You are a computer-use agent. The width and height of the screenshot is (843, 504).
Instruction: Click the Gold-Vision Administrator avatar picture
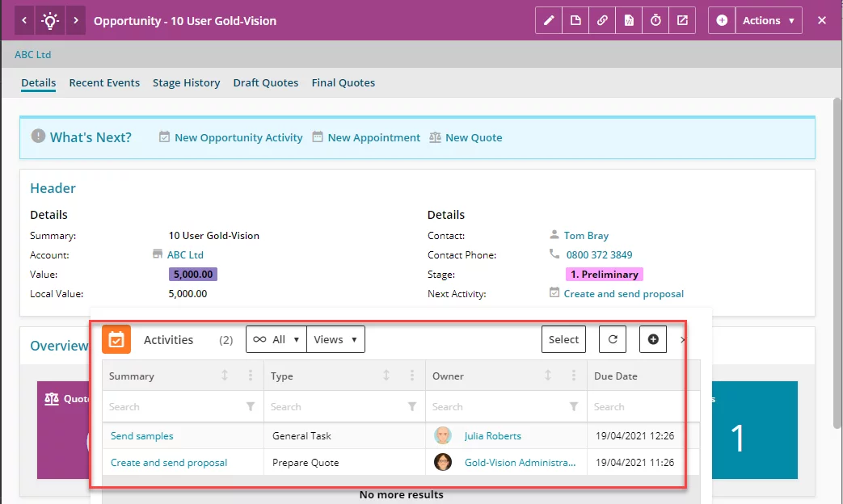(x=443, y=462)
